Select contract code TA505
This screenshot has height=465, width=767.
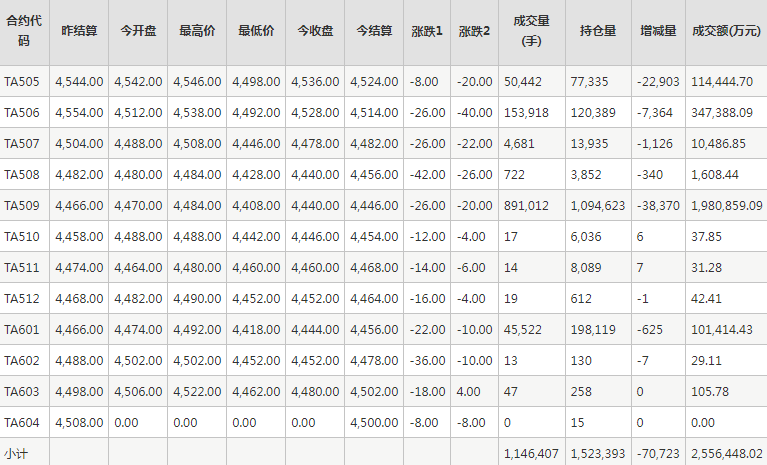[22, 82]
